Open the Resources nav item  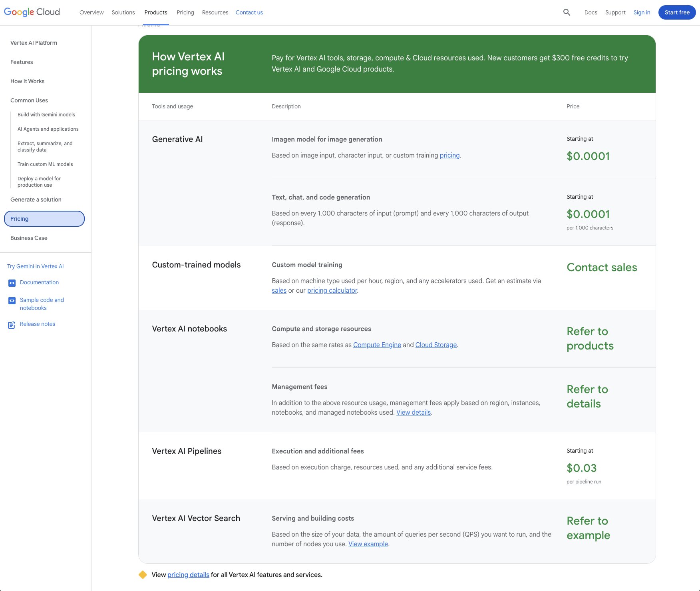tap(215, 12)
